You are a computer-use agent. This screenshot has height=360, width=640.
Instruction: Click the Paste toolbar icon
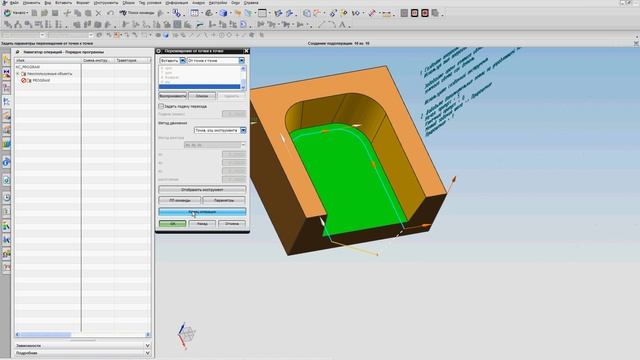[x=88, y=13]
